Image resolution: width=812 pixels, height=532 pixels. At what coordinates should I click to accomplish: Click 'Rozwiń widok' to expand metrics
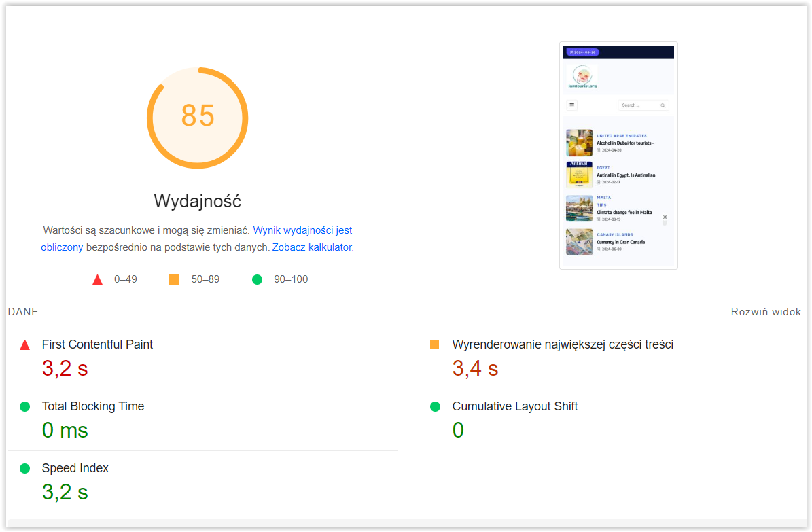(765, 312)
